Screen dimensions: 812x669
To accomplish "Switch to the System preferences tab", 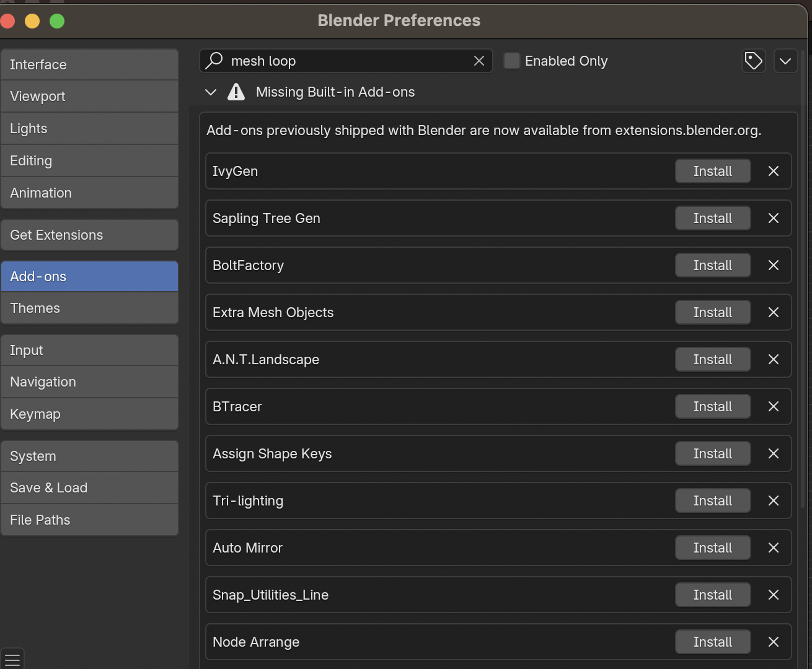I will 89,456.
